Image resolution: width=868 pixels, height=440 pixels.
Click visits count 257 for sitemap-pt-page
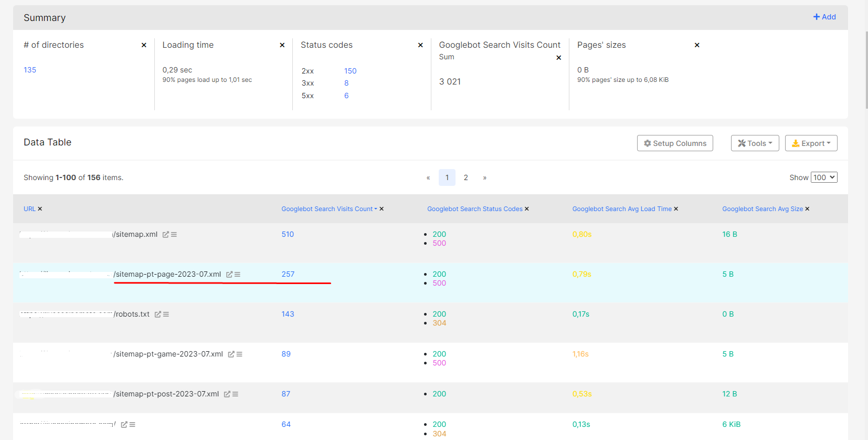coord(288,274)
